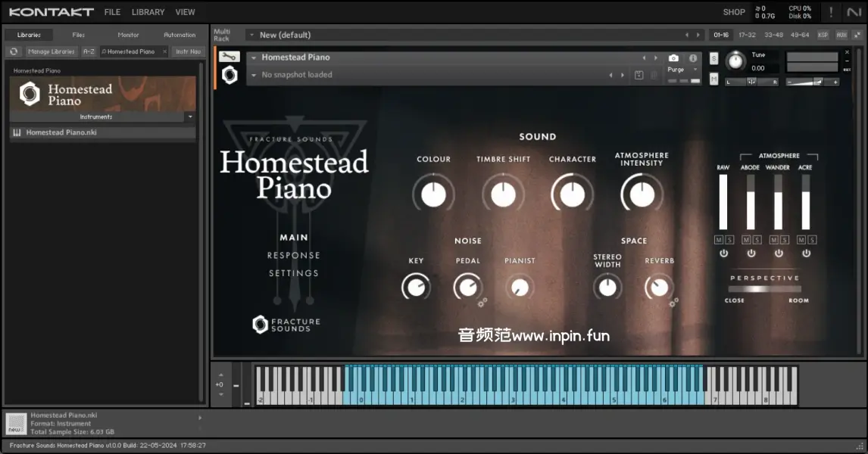The height and width of the screenshot is (454, 868).
Task: Click the Pedal noise settings gear icon
Action: coord(482,303)
